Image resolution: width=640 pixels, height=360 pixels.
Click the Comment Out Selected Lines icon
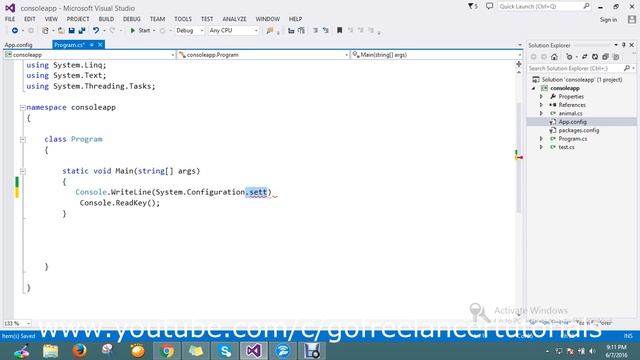coord(316,31)
